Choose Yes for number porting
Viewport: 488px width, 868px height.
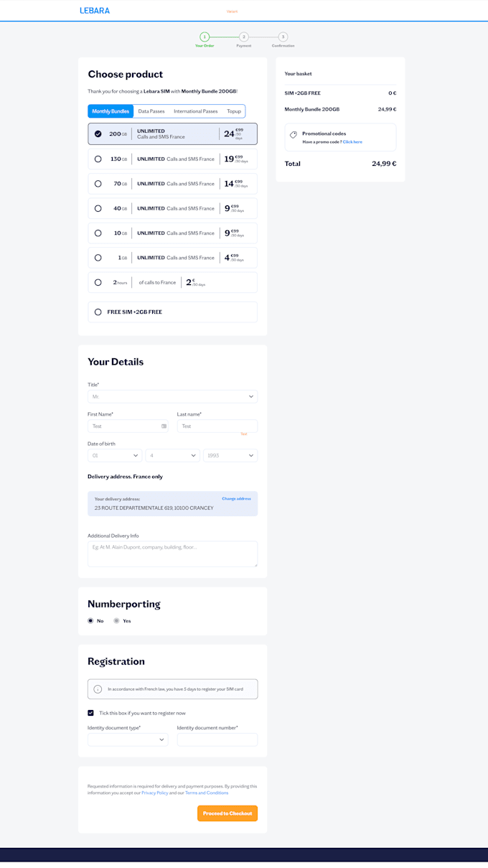click(x=116, y=620)
